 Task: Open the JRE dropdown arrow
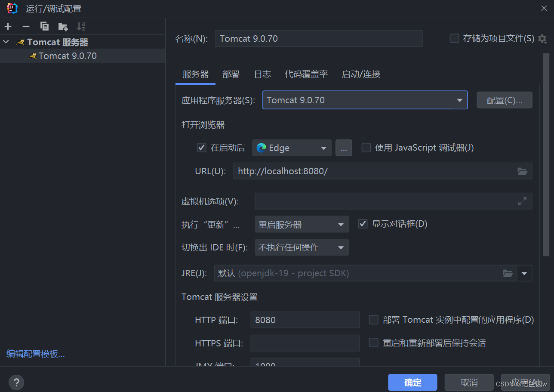[x=524, y=273]
